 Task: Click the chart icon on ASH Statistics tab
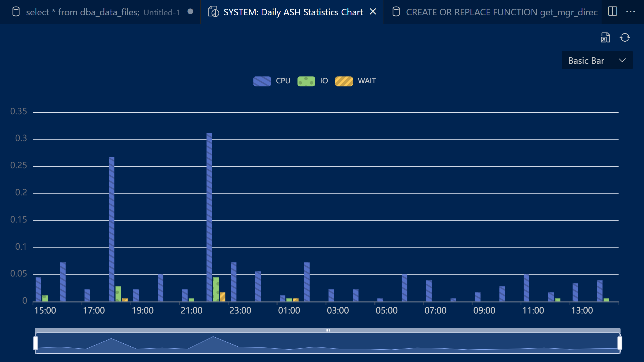pyautogui.click(x=213, y=12)
